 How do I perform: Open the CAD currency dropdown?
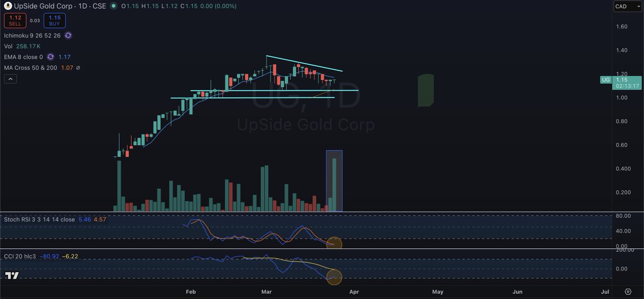click(x=627, y=7)
